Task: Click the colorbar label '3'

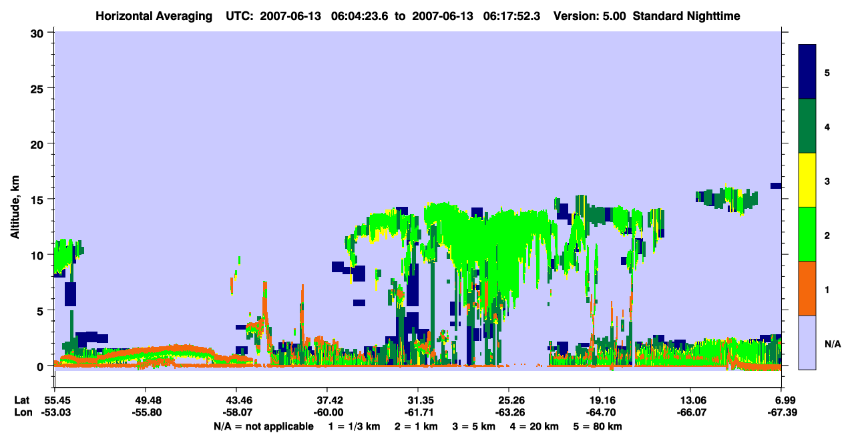Action: coord(827,181)
